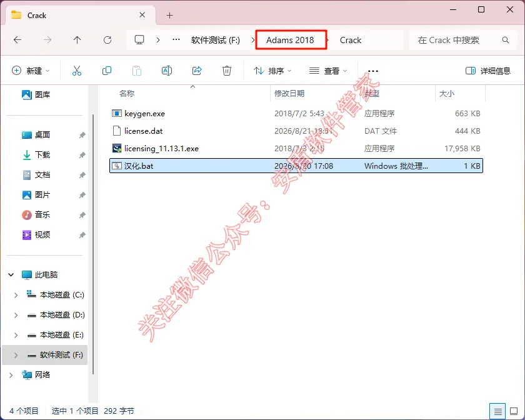Viewport: 525px width, 420px height.
Task: Expand 软件测试 (F:) in navigation tree
Action: pyautogui.click(x=16, y=355)
